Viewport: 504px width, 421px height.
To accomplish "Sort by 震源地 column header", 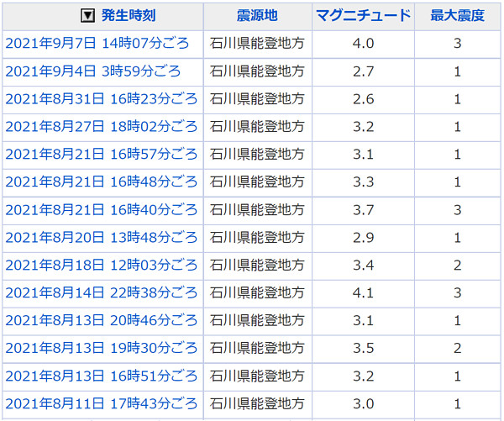I will coord(257,15).
